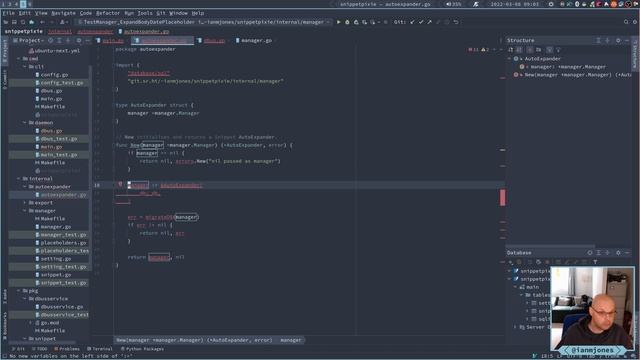Open the system volume indicator

pyautogui.click(x=453, y=4)
